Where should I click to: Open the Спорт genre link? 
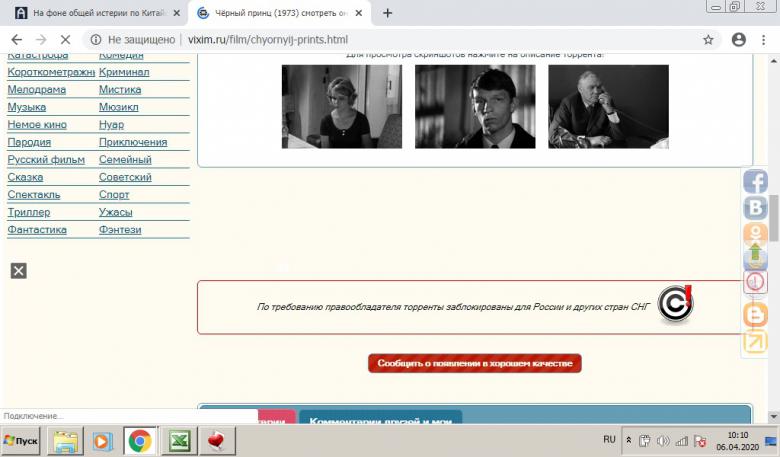pyautogui.click(x=114, y=194)
